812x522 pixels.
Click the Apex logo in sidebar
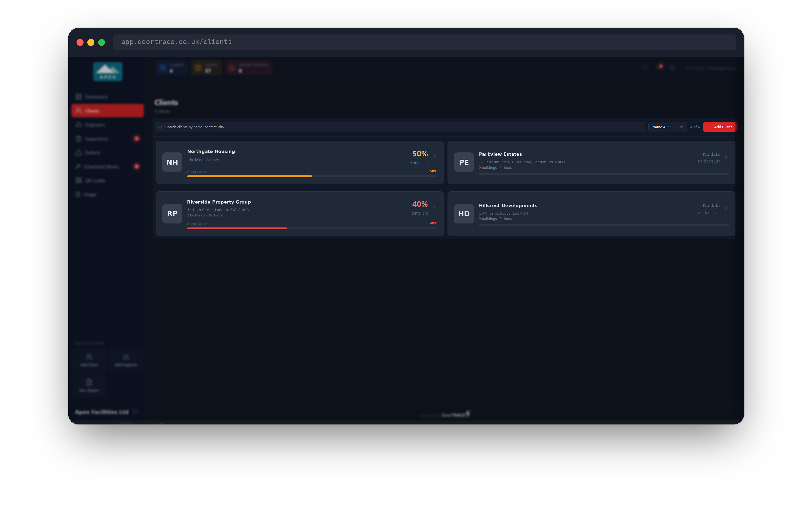pyautogui.click(x=107, y=72)
